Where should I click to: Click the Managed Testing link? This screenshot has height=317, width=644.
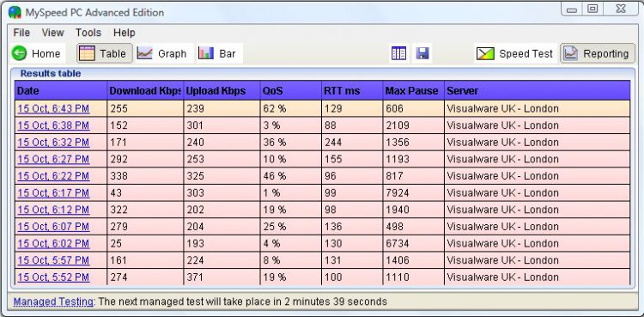[x=53, y=302]
